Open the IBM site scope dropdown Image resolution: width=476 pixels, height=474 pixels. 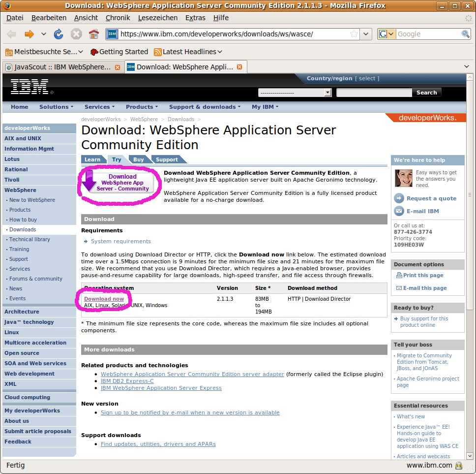point(295,93)
